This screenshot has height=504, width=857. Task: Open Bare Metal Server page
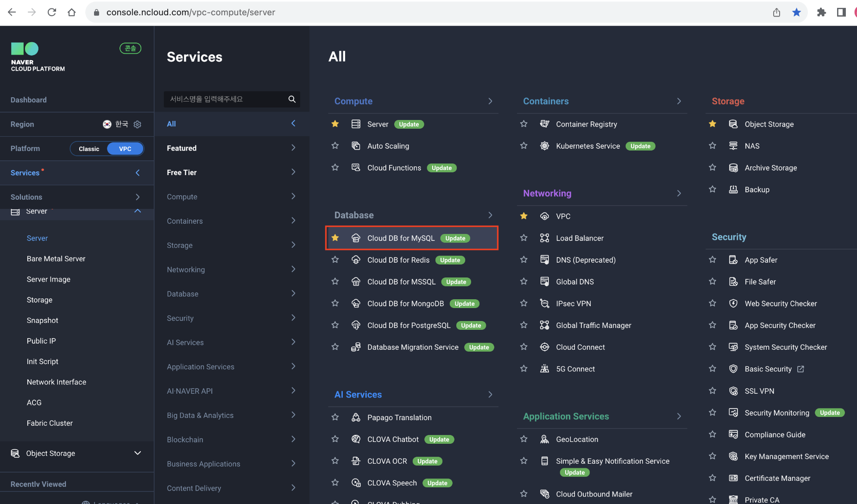(x=56, y=258)
